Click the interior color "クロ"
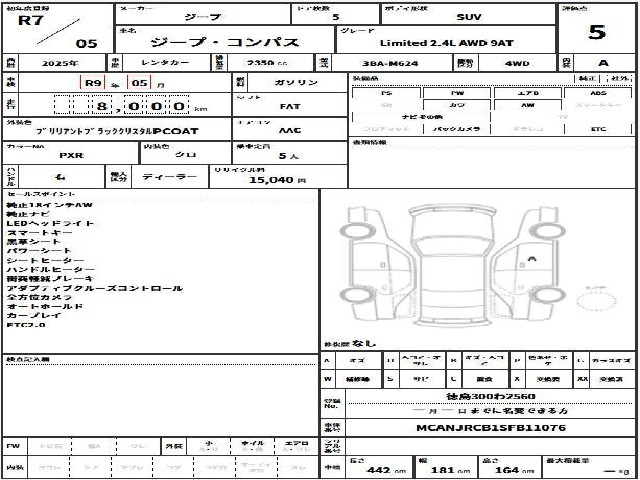 (x=186, y=155)
